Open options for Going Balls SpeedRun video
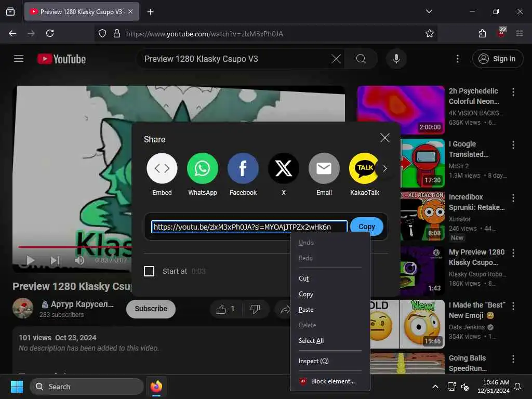Image resolution: width=532 pixels, height=399 pixels. [513, 359]
